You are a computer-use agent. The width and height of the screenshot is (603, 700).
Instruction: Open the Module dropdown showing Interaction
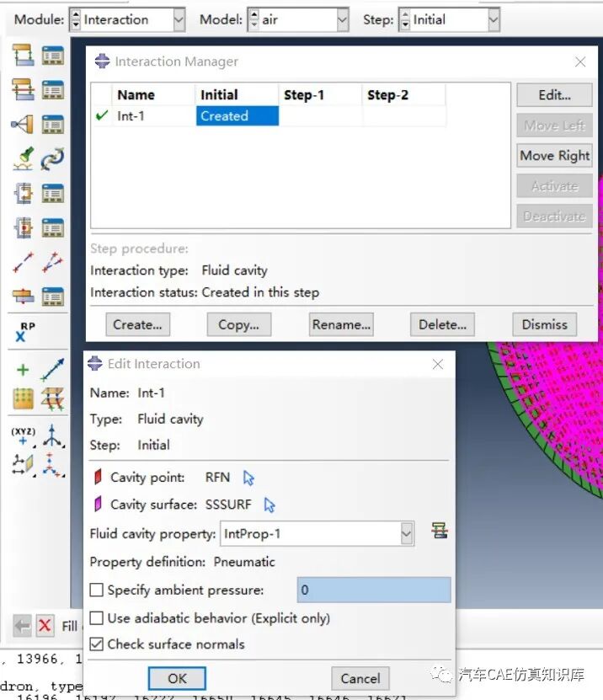point(179,19)
